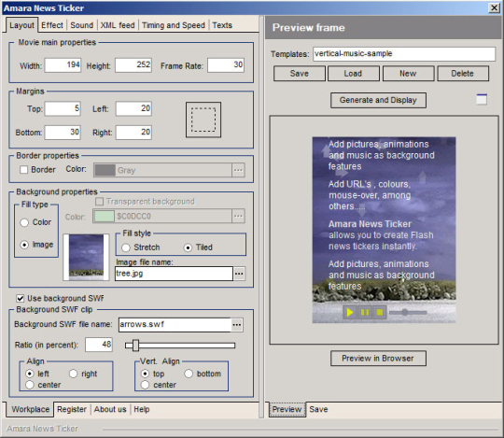The image size is (504, 438).
Task: Set Vert. Align to center
Action: 145,385
